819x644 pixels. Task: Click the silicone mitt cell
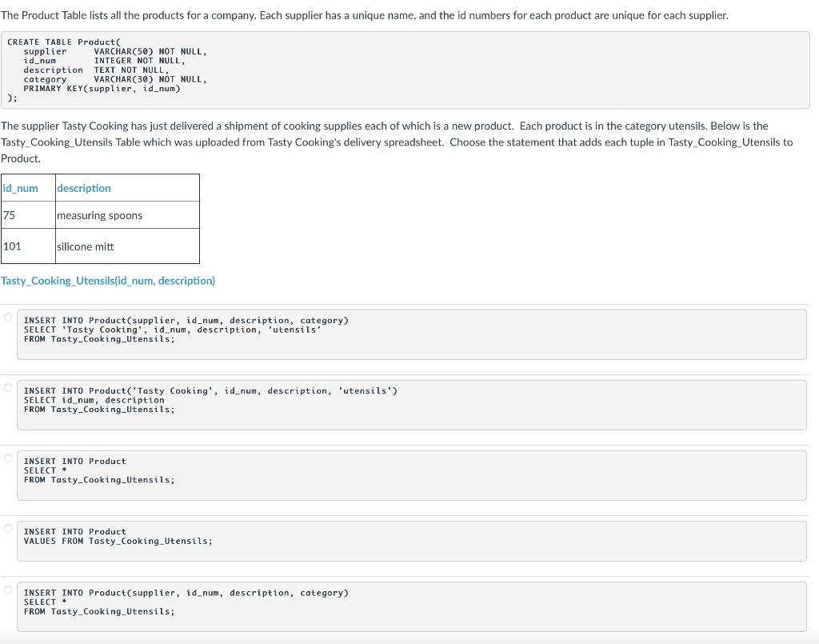pyautogui.click(x=86, y=246)
